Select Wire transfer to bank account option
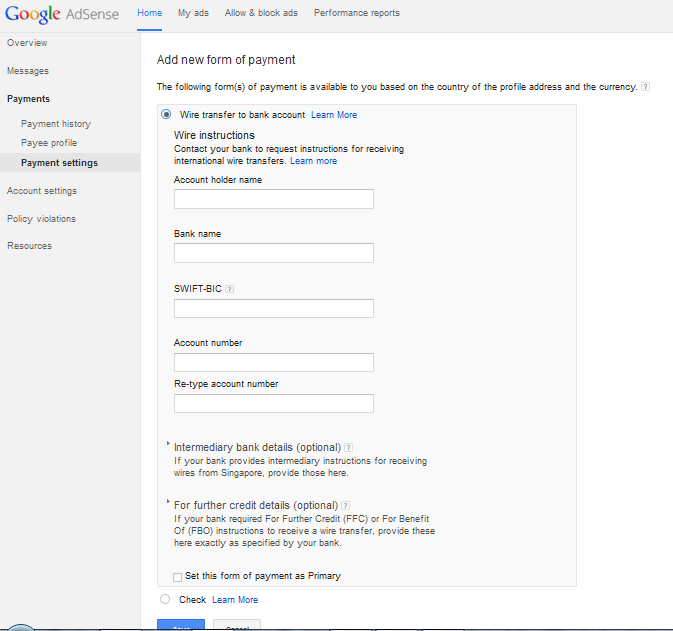The height and width of the screenshot is (631, 673). [166, 115]
